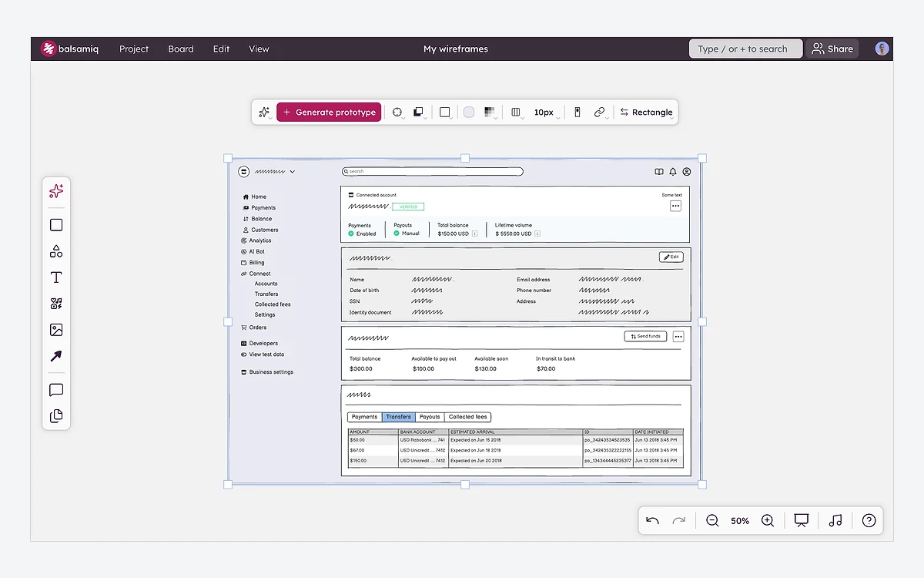Click more options next to Send funds
Image resolution: width=924 pixels, height=578 pixels.
point(678,336)
